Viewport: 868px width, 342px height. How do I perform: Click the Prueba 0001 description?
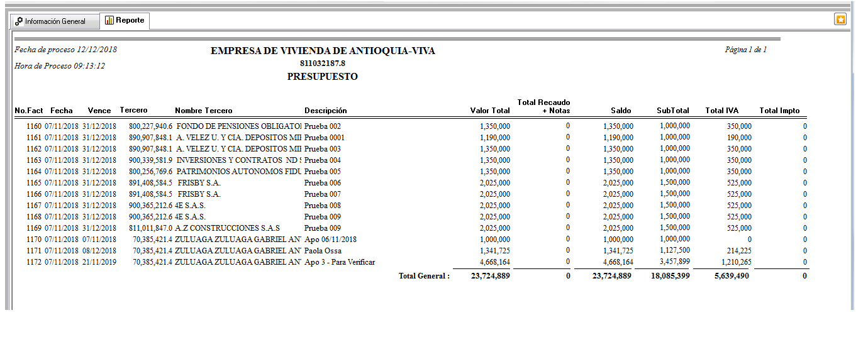325,137
